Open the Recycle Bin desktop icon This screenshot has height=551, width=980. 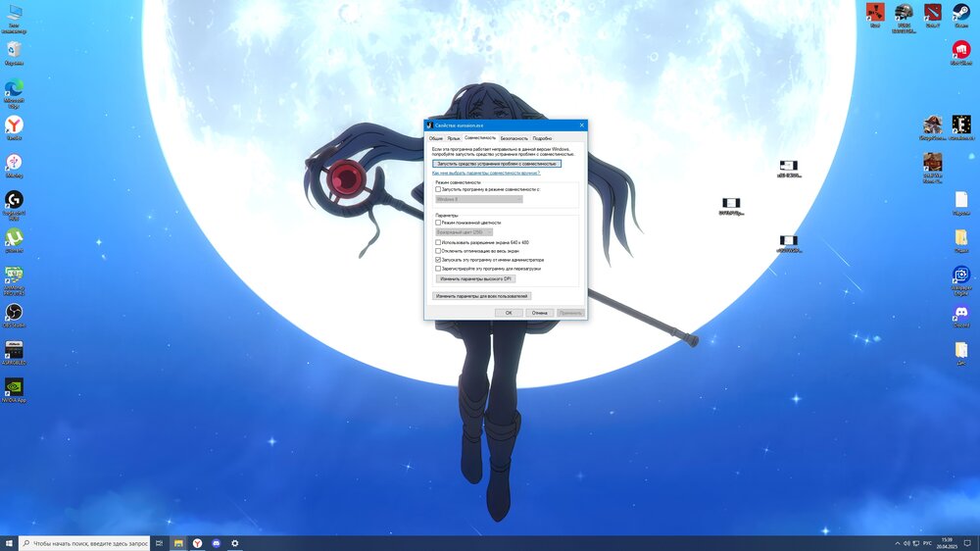pos(14,50)
